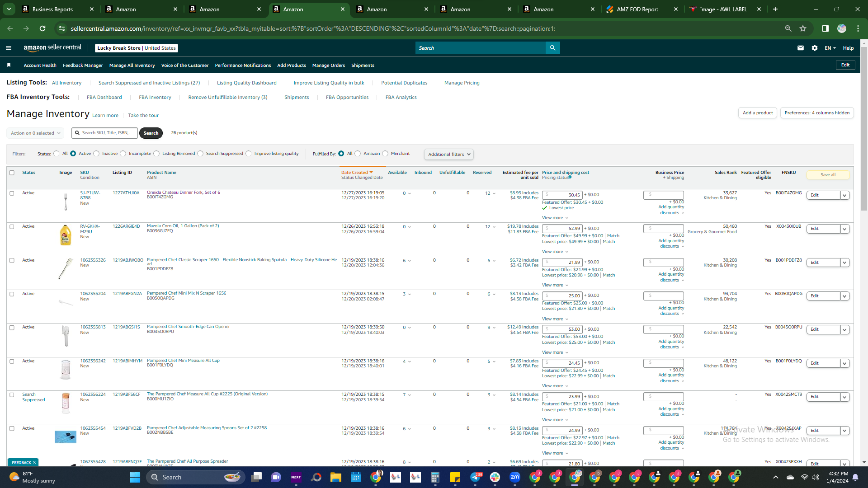
Task: Select the All status radio button
Action: click(x=56, y=154)
